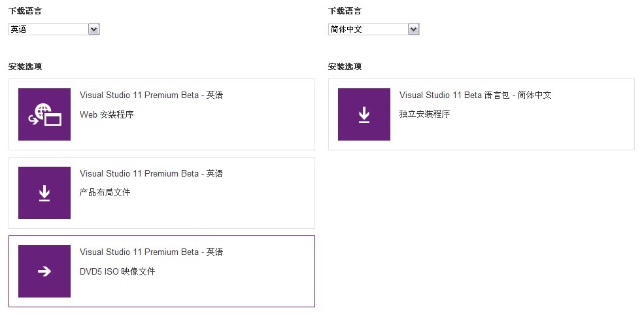Click the arrow icon for DVD5 ISO 映像文件
644x323 pixels.
[44, 271]
